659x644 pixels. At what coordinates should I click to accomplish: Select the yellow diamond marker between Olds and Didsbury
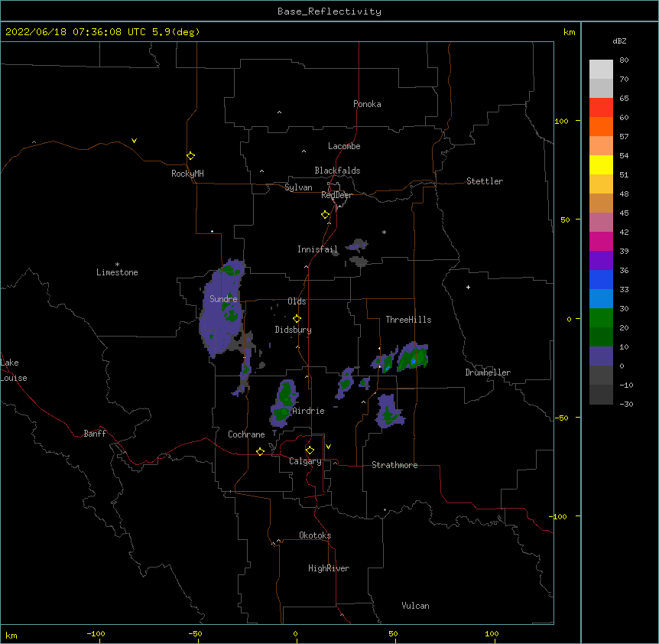[x=297, y=319]
